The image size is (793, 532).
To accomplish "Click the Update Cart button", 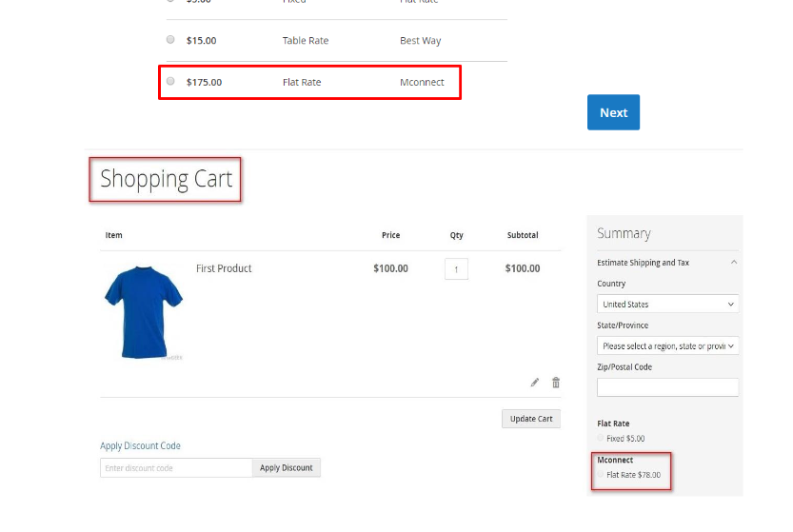I will [x=531, y=419].
